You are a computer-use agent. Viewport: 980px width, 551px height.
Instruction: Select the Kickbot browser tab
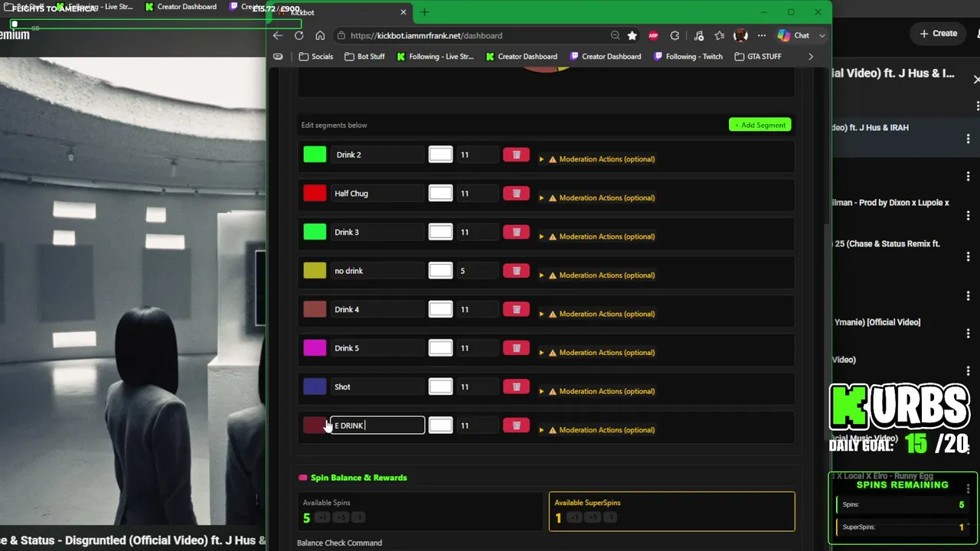342,12
